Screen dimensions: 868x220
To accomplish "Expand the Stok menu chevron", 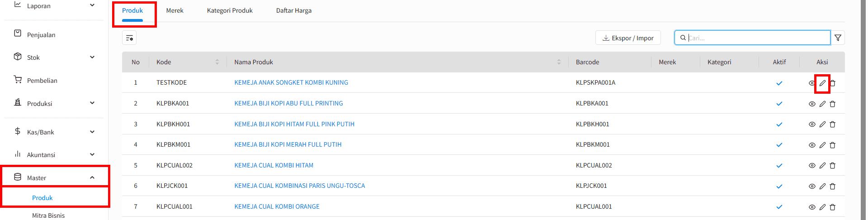I will coord(92,57).
